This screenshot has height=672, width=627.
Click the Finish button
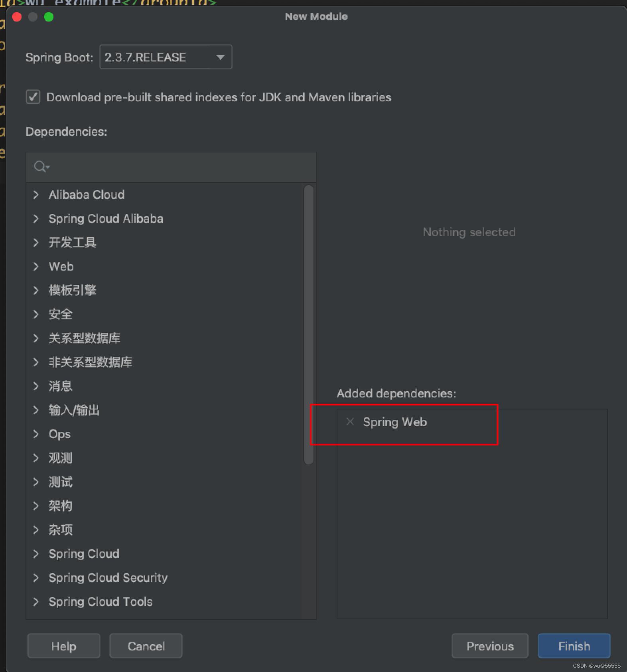574,646
